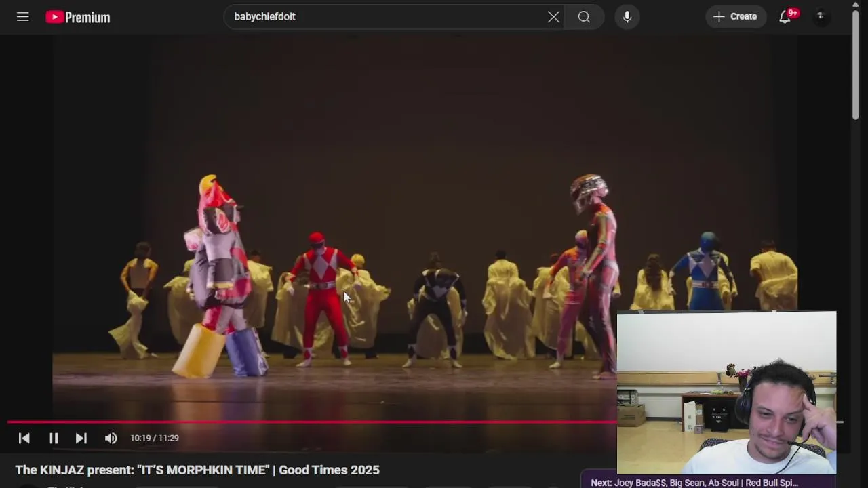The image size is (868, 488).
Task: Skip to previous video
Action: tap(24, 438)
